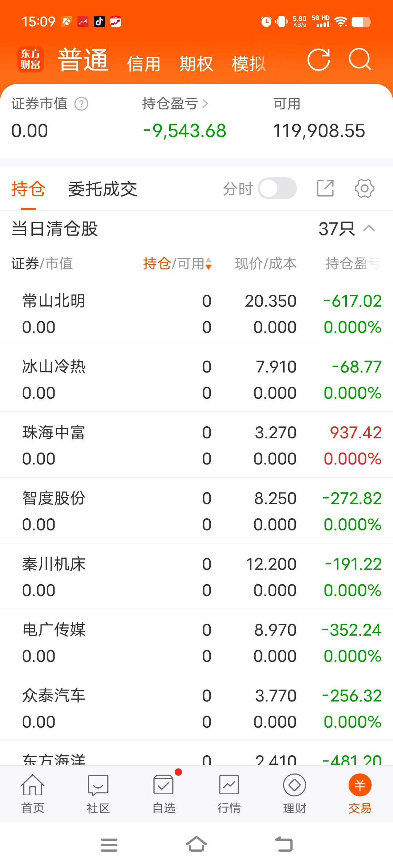Open the 行情 market tab
The width and height of the screenshot is (393, 868).
pos(229,794)
